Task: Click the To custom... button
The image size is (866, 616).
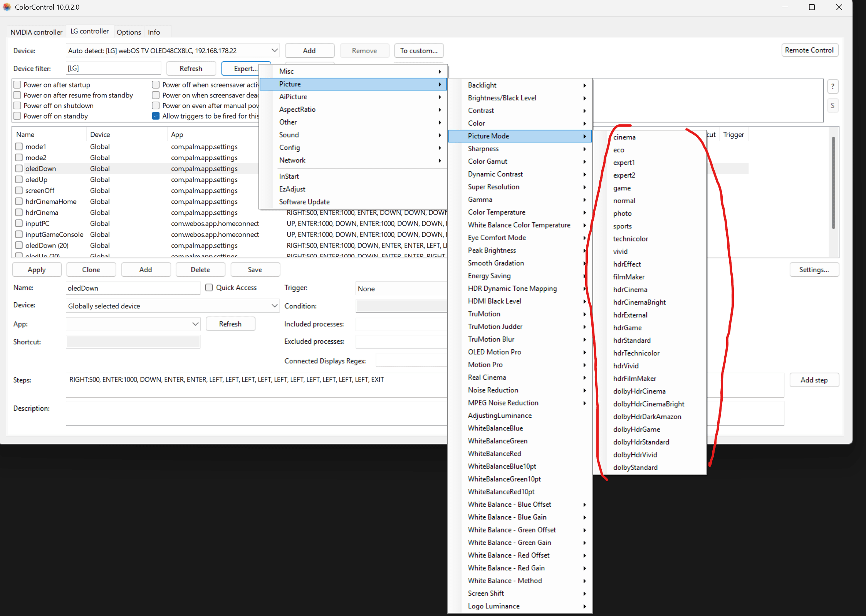Action: tap(419, 50)
